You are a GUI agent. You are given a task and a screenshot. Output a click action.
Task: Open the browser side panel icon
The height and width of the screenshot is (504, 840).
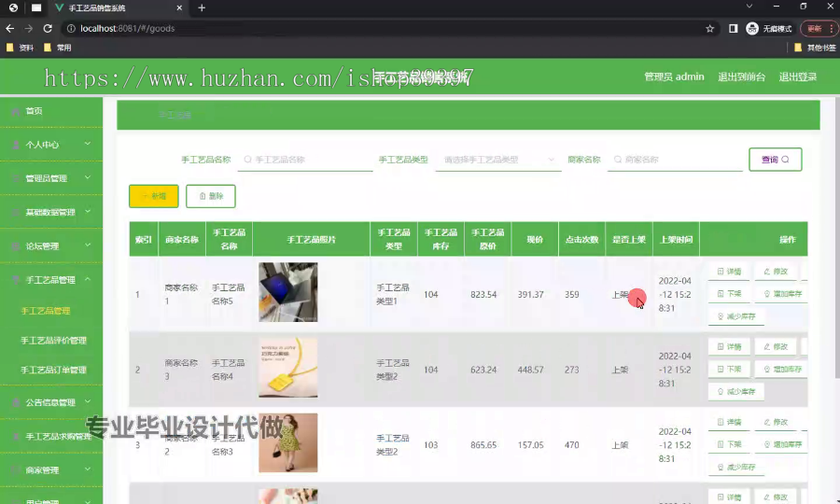(x=733, y=28)
